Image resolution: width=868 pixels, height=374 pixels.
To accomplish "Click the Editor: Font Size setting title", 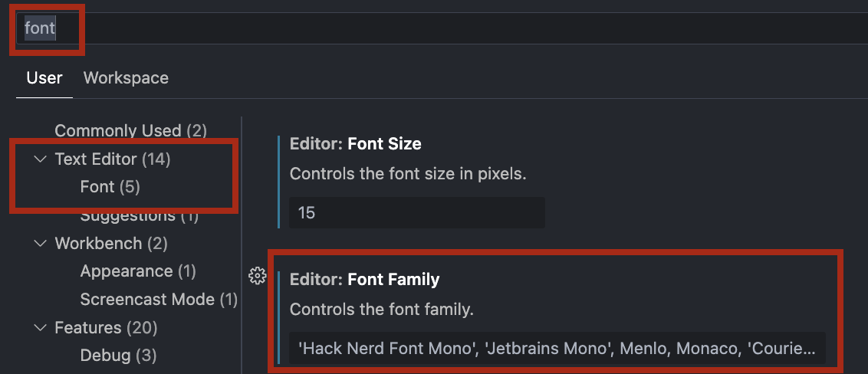I will 355,144.
